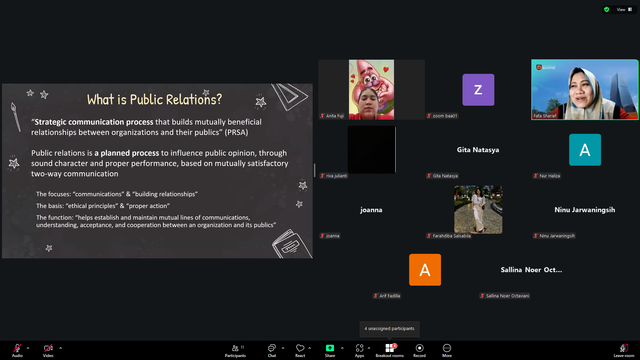
Task: Expand the audio options arrow beside Audio
Action: pos(28,348)
